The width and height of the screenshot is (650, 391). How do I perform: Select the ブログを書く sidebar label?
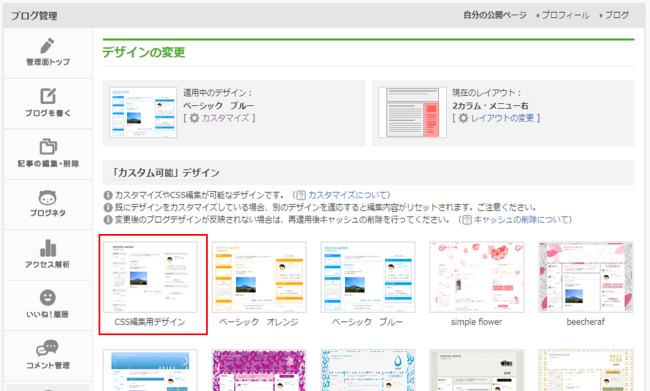pos(48,113)
